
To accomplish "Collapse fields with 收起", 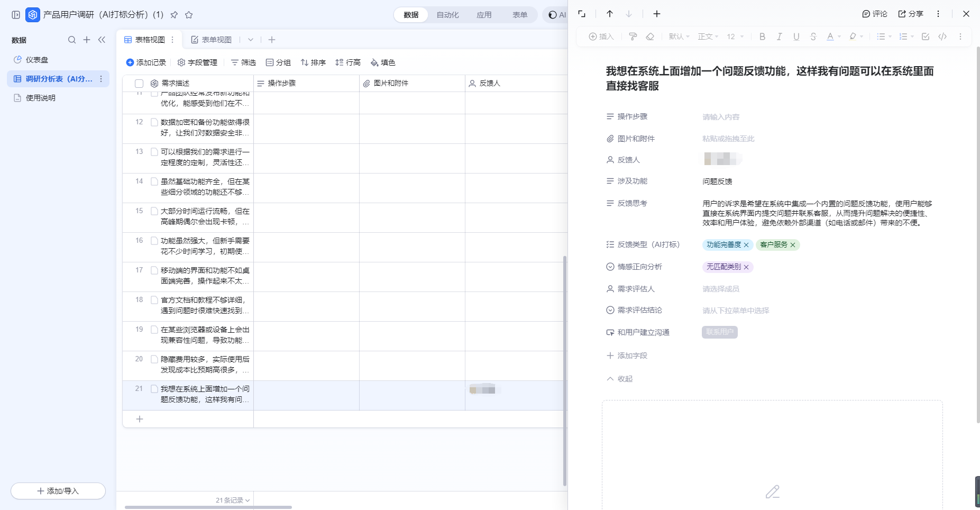I will (x=620, y=379).
